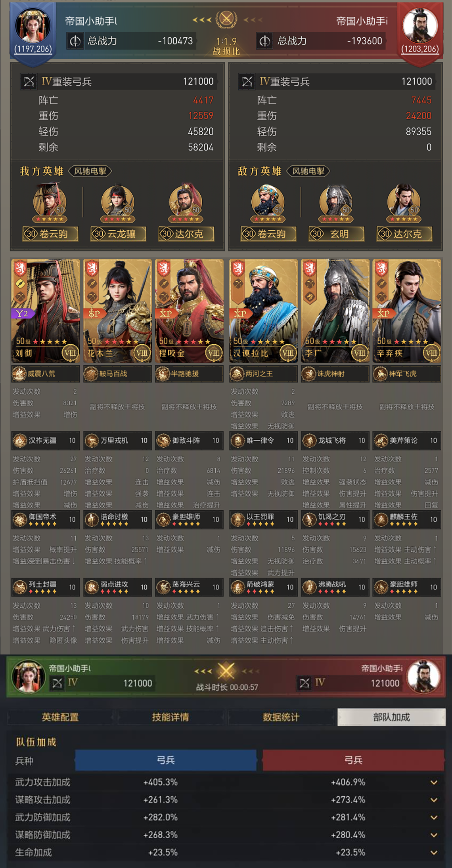Click the 风驰电掣 tag beside 我方英雄
Image resolution: width=452 pixels, height=868 pixels.
[x=90, y=171]
